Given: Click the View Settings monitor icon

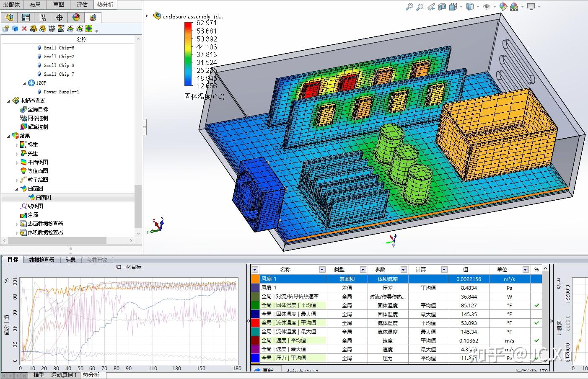Looking at the screenshot, I should (x=531, y=7).
